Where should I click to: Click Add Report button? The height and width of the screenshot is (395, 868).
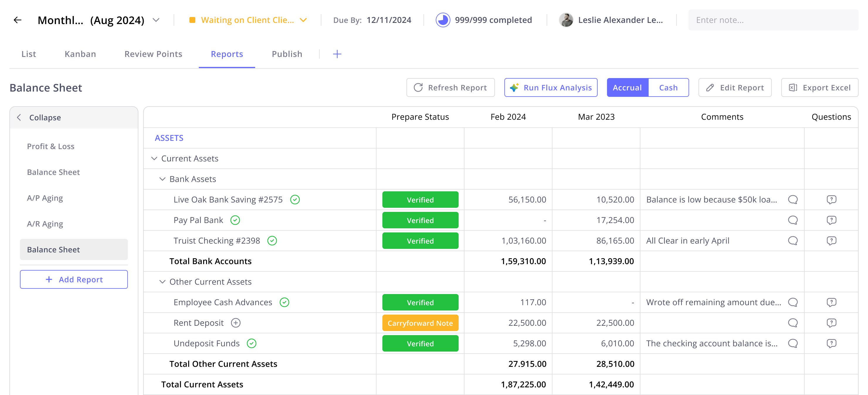[74, 279]
